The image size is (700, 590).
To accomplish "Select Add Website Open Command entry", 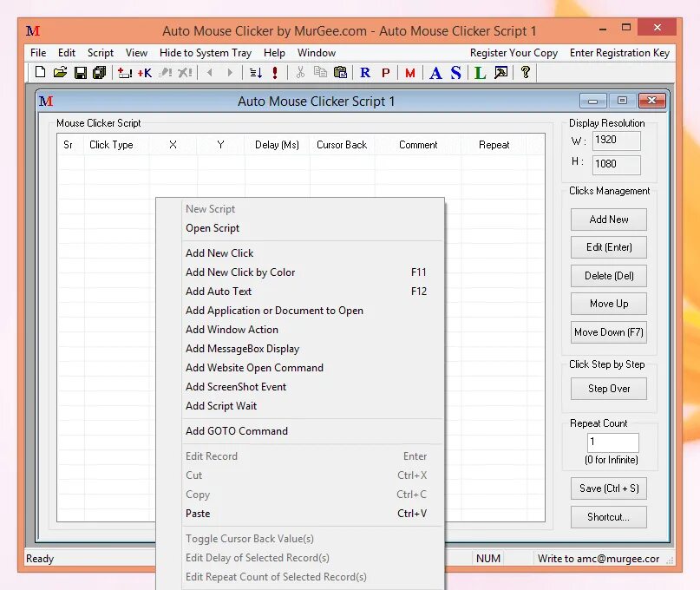I will [313, 368].
